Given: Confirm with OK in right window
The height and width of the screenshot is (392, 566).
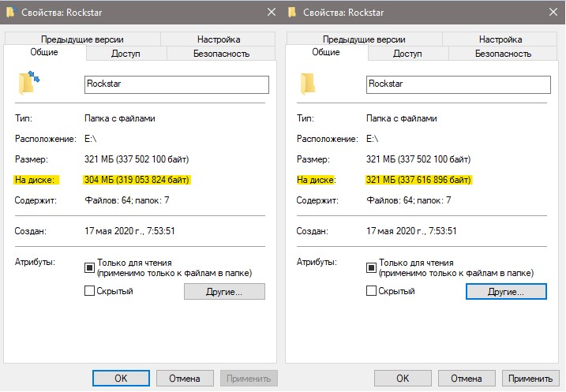Looking at the screenshot, I should click(403, 379).
